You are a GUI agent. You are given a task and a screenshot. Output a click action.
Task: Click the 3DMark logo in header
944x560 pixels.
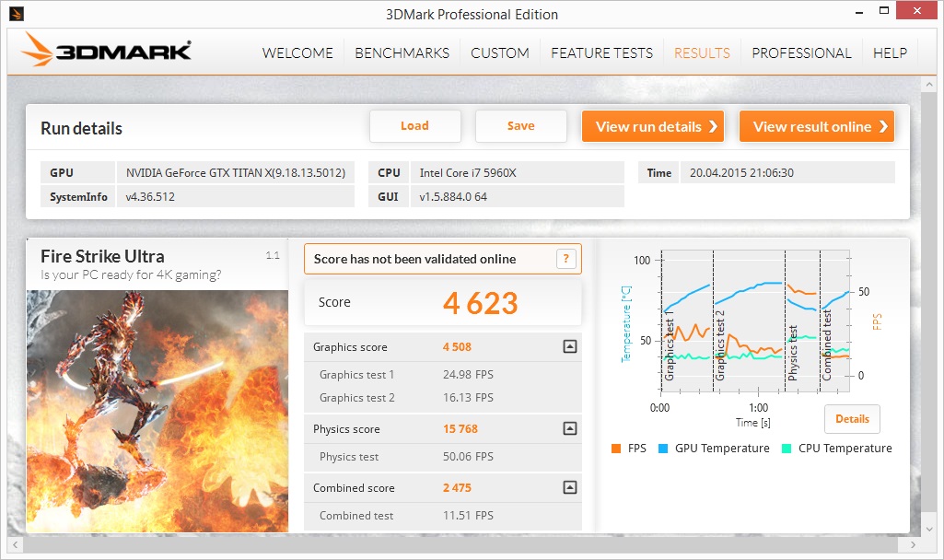[x=106, y=51]
